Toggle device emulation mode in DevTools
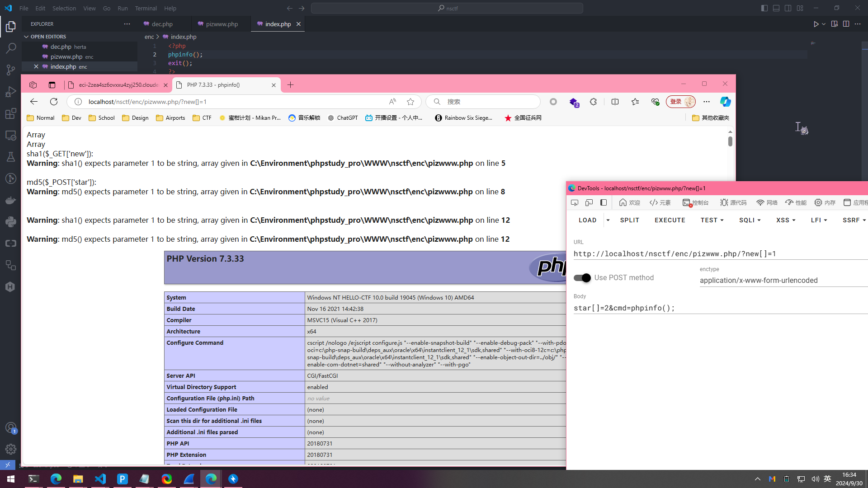This screenshot has width=868, height=488. [589, 202]
